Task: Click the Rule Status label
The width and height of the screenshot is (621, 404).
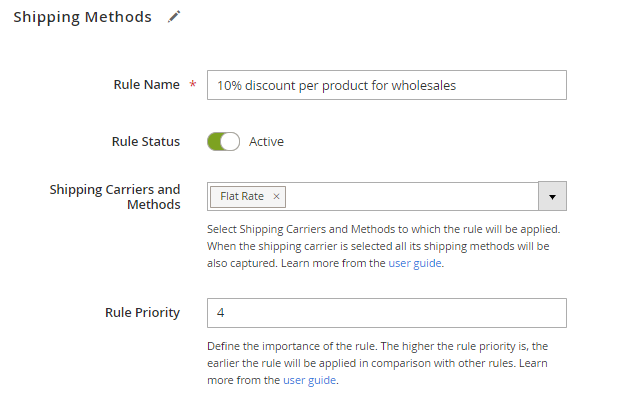Action: [145, 142]
